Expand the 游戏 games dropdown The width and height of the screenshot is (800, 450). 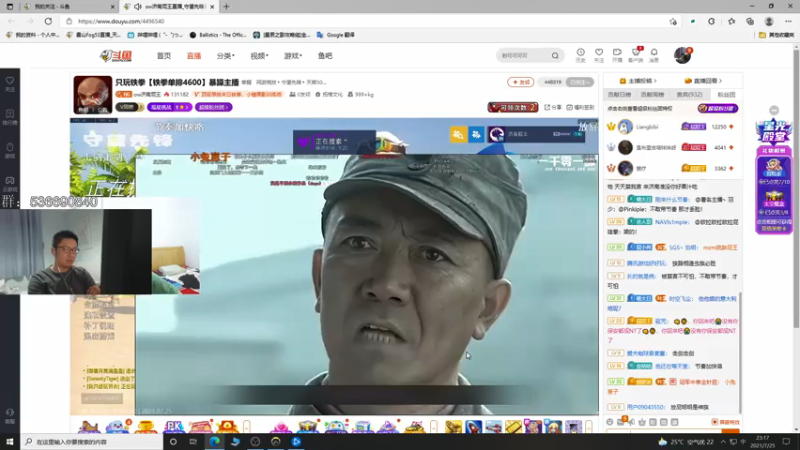coord(293,56)
